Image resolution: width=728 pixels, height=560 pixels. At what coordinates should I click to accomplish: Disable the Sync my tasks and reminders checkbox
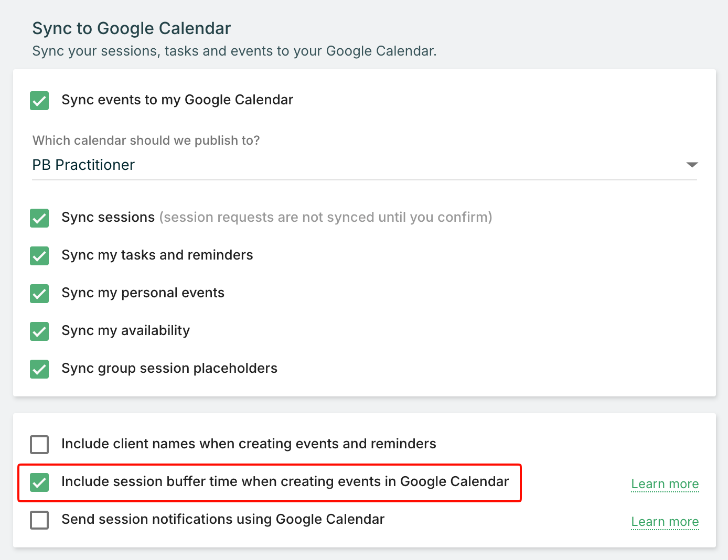(39, 256)
